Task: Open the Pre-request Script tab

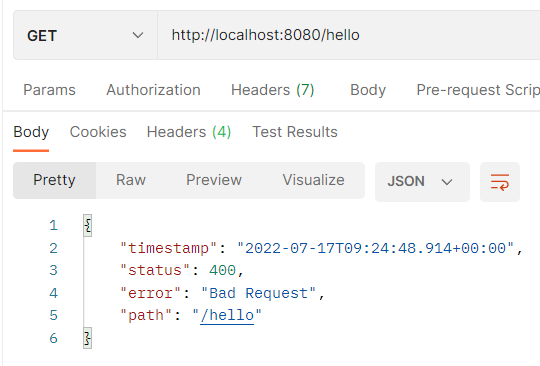Action: click(x=478, y=90)
